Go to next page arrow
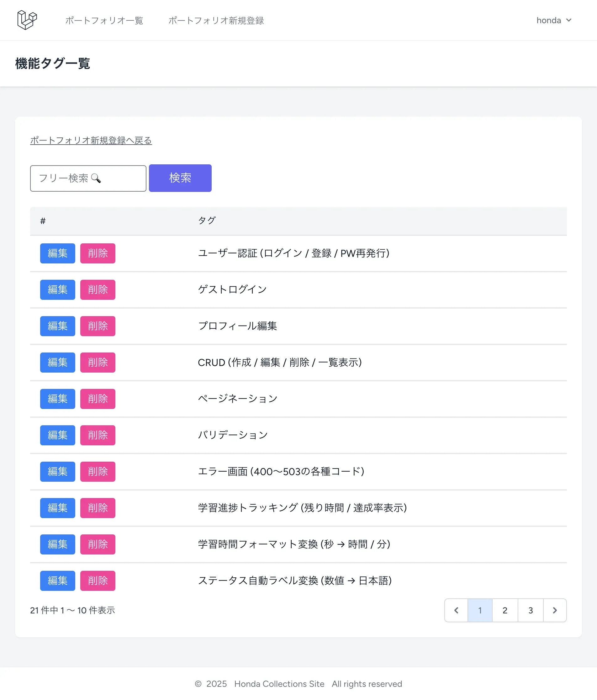 click(x=555, y=610)
